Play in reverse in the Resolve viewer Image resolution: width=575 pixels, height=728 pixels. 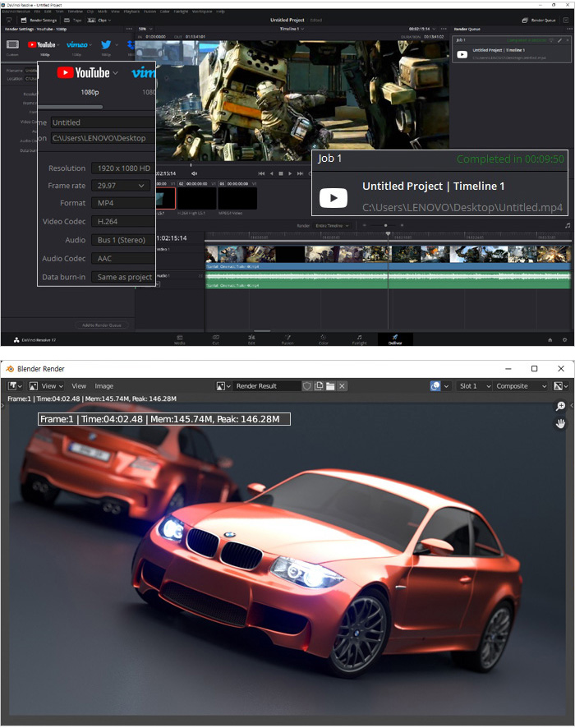272,173
